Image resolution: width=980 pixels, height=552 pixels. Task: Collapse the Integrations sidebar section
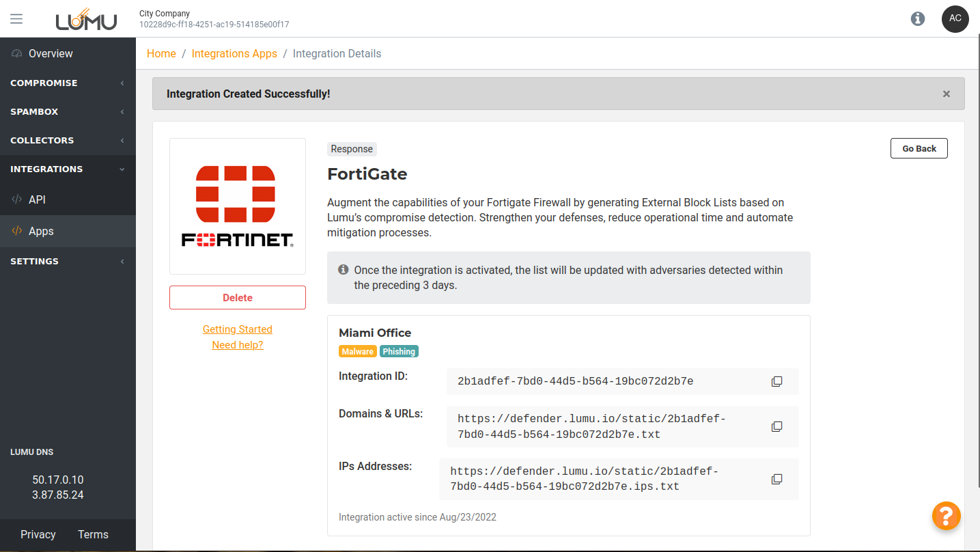68,169
